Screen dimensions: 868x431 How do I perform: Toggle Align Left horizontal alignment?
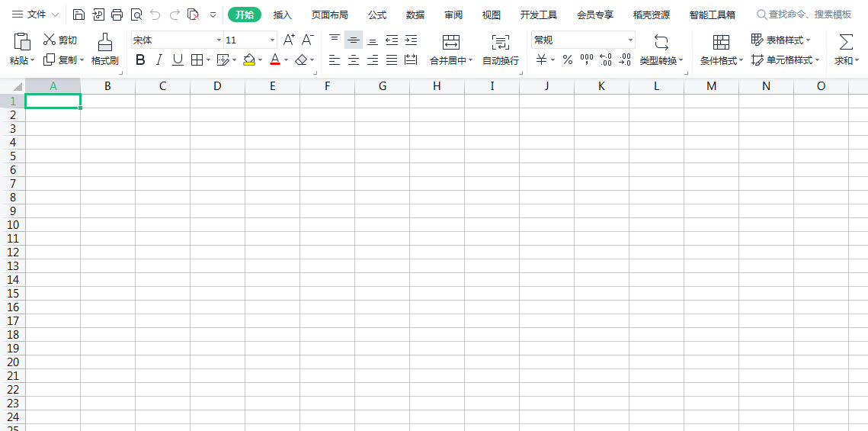[335, 60]
